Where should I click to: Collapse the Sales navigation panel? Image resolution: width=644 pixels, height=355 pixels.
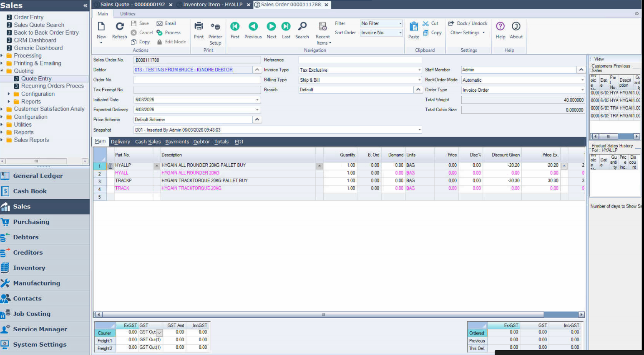click(x=85, y=5)
